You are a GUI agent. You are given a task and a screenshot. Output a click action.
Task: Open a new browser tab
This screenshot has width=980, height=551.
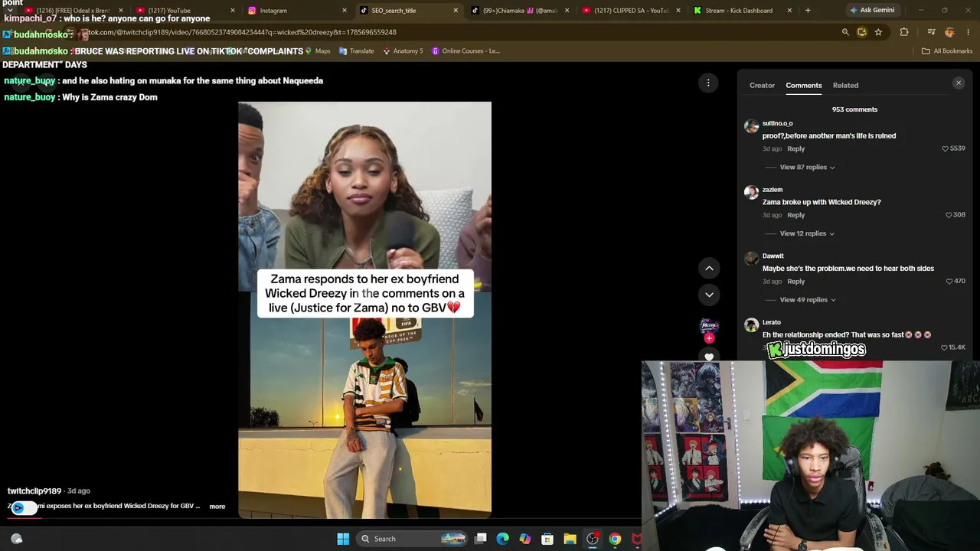point(808,11)
